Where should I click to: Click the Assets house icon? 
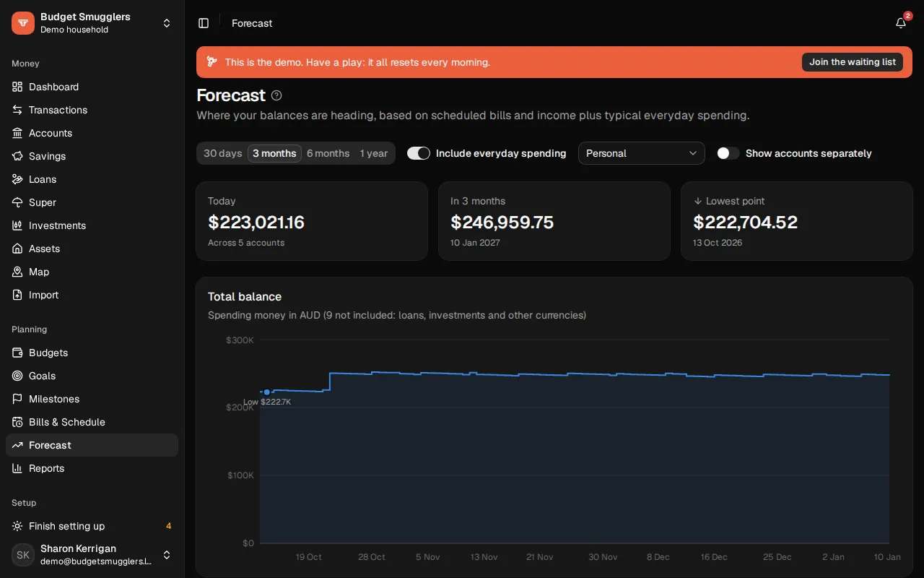(x=17, y=249)
